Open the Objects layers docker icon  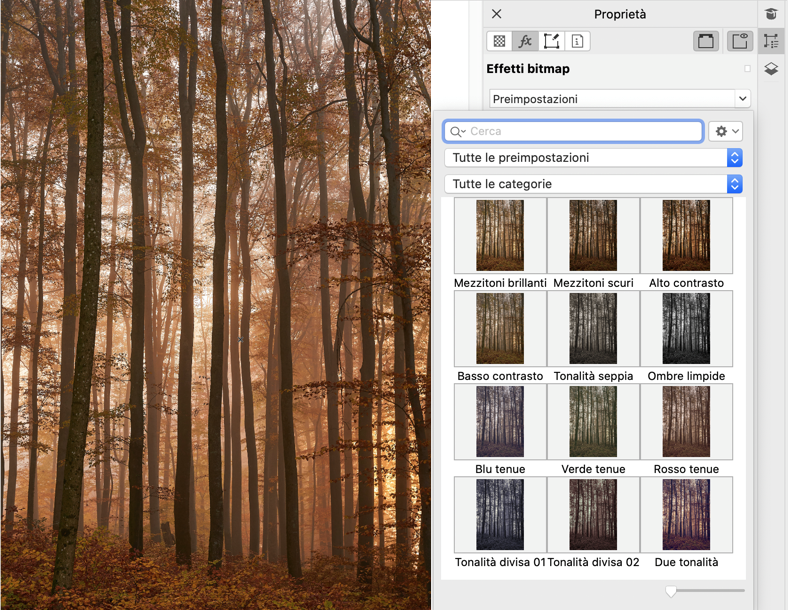click(771, 69)
